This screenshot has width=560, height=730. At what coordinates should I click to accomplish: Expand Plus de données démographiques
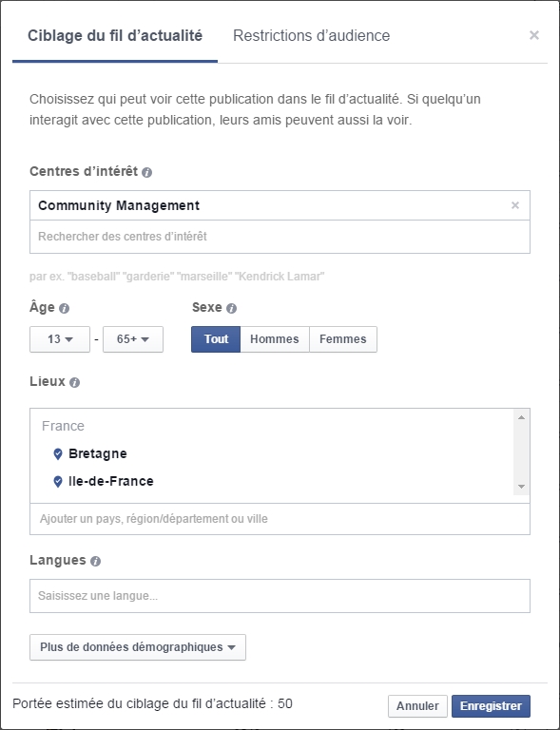click(x=138, y=647)
